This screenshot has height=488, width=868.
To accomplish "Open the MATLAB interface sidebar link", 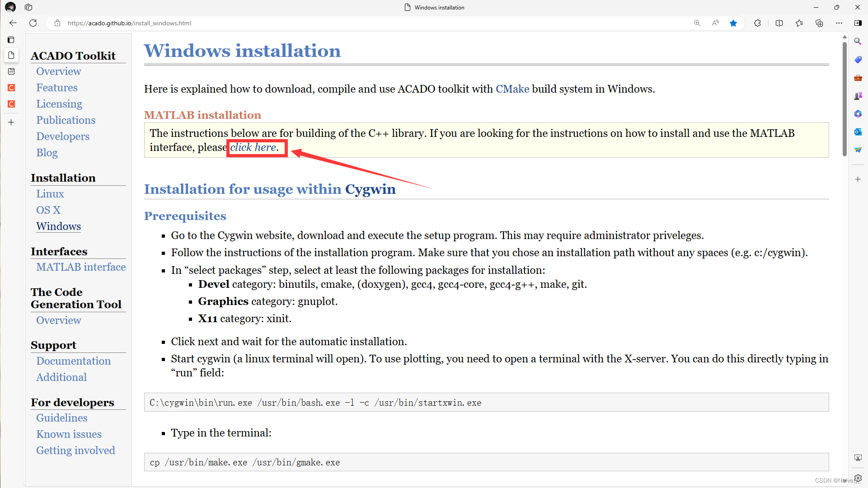I will 81,267.
